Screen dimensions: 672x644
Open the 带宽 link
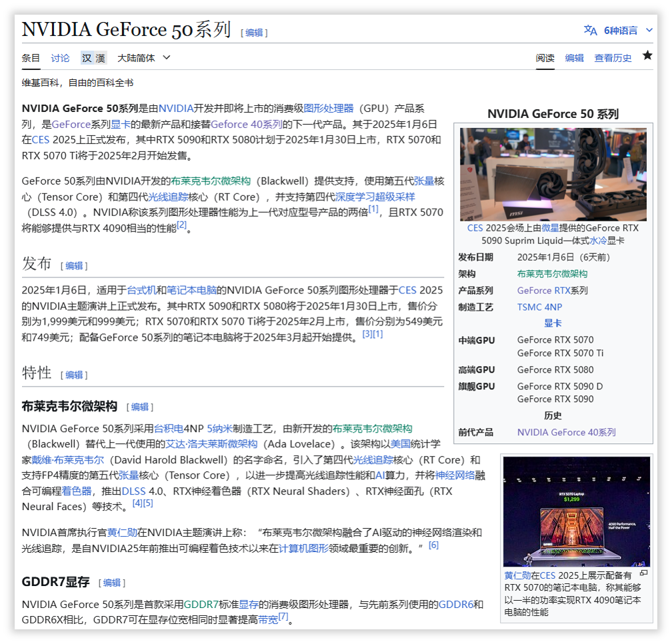tap(268, 620)
